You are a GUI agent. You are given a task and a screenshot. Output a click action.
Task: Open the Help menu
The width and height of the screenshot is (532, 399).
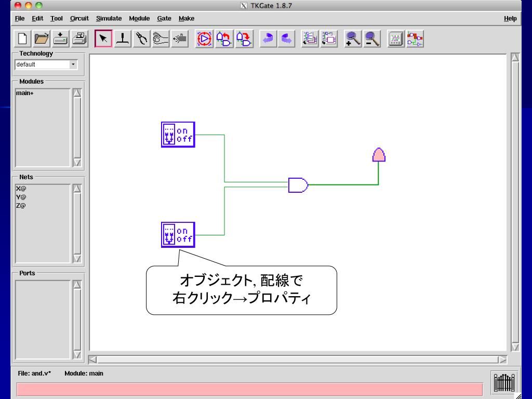pos(510,18)
